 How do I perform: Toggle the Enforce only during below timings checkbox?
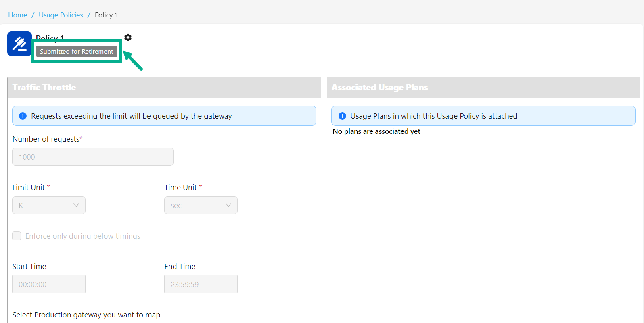tap(17, 236)
